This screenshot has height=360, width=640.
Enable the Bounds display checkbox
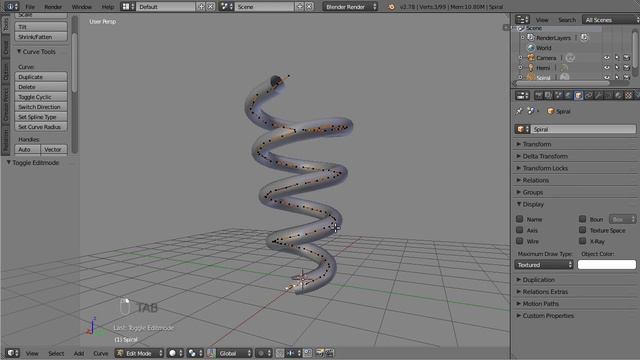(x=582, y=219)
